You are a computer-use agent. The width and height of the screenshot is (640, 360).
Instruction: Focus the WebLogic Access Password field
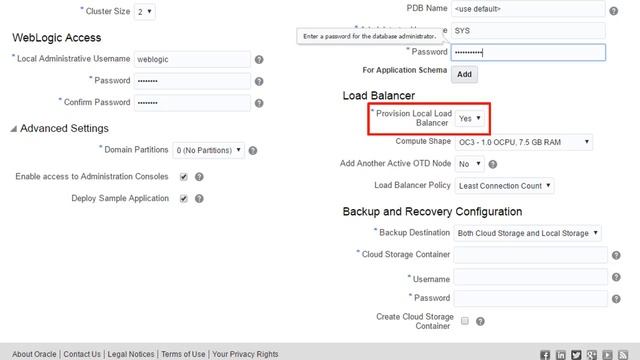pos(192,81)
